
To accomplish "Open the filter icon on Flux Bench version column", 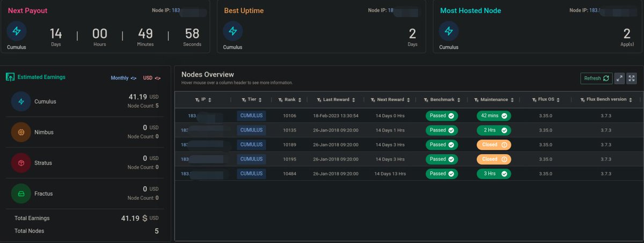I will [x=582, y=100].
